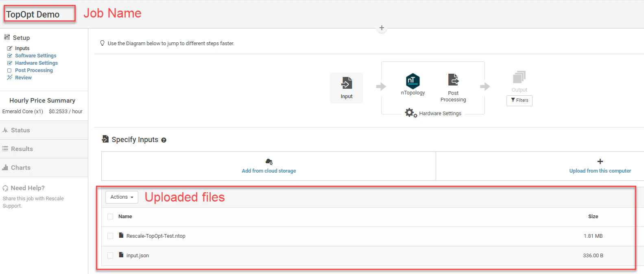The height and width of the screenshot is (274, 644).
Task: Open the Output Filters button
Action: click(520, 101)
